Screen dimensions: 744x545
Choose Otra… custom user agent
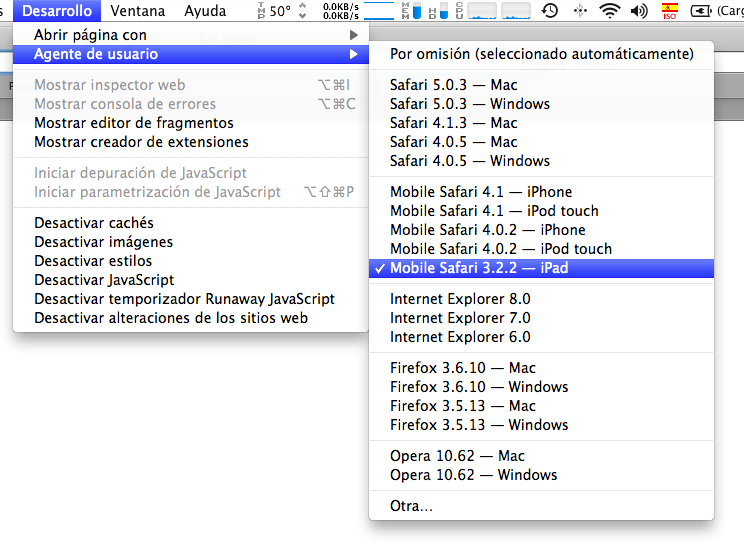[541, 506]
